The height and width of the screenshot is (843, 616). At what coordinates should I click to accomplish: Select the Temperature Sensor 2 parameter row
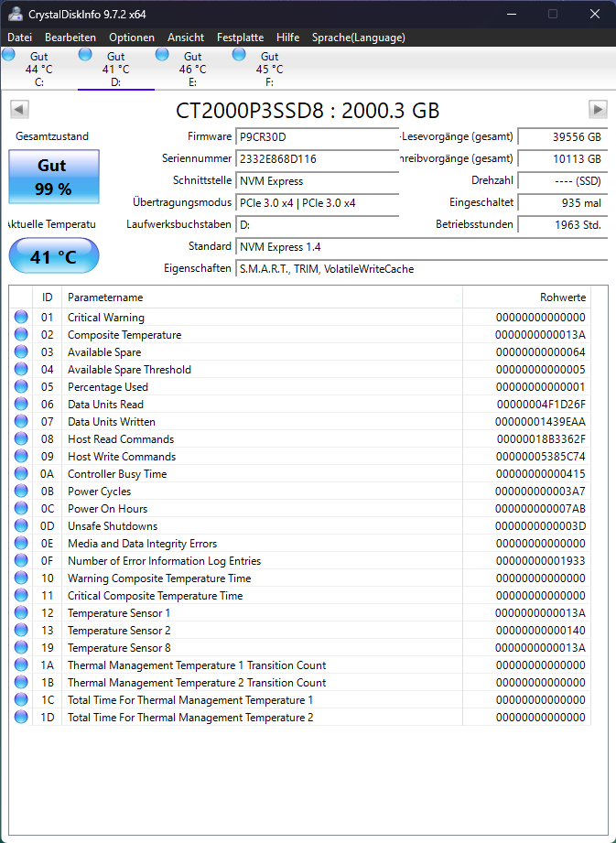pyautogui.click(x=300, y=630)
